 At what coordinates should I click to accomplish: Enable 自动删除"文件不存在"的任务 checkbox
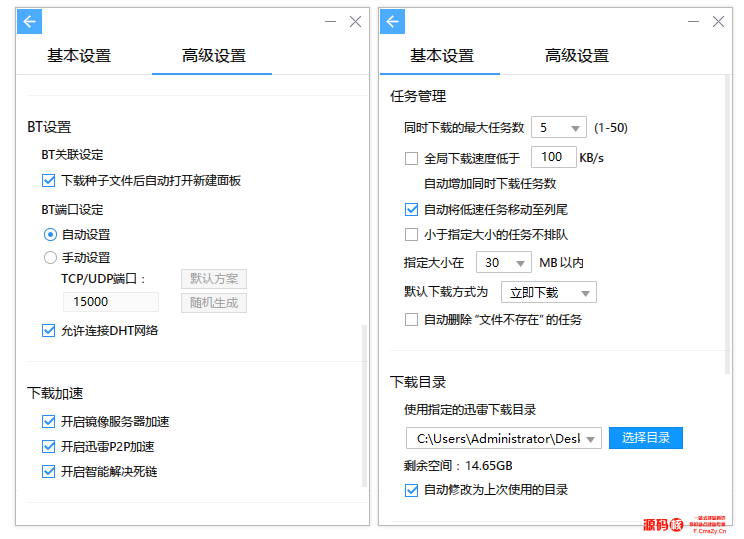click(411, 320)
